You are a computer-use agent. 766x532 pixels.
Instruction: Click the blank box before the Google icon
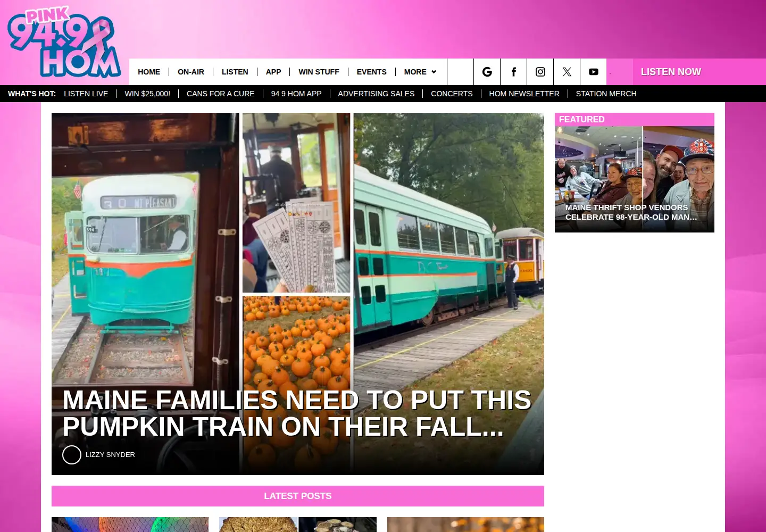pos(460,72)
